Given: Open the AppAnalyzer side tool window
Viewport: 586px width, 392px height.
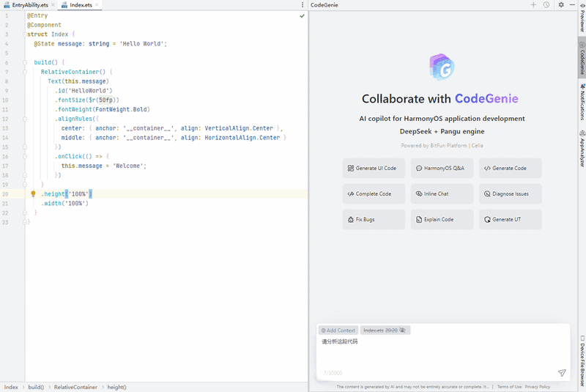Looking at the screenshot, I should pyautogui.click(x=582, y=149).
